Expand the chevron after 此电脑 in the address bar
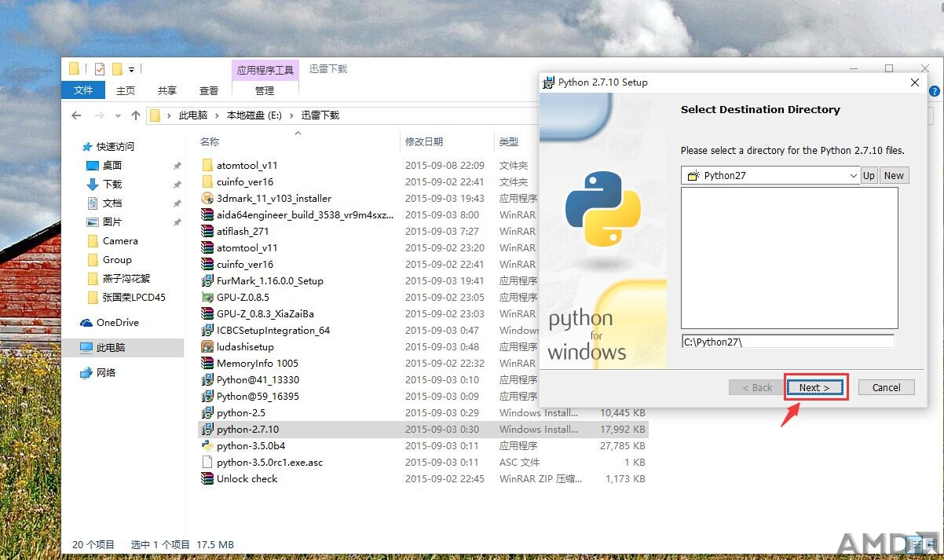Image resolution: width=944 pixels, height=560 pixels. [218, 115]
